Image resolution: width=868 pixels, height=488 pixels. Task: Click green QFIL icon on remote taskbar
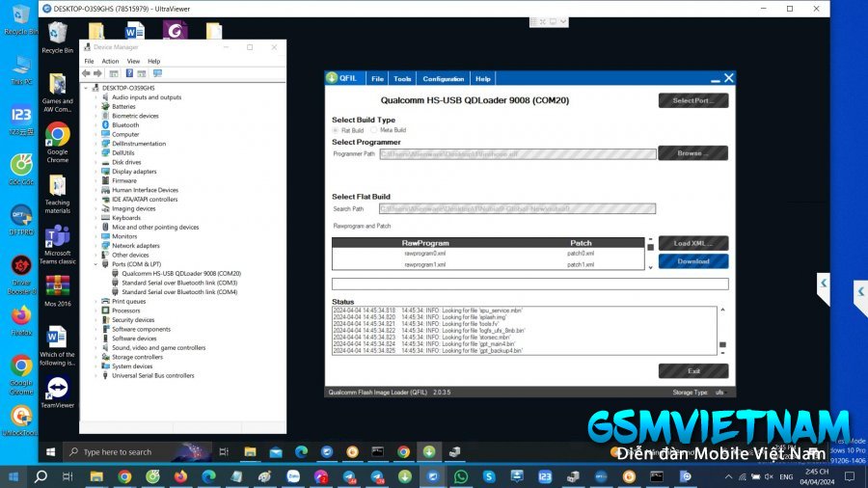point(429,452)
